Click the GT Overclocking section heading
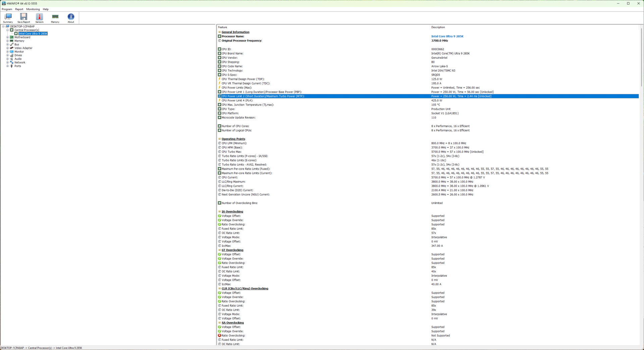The width and height of the screenshot is (644, 350). click(232, 250)
